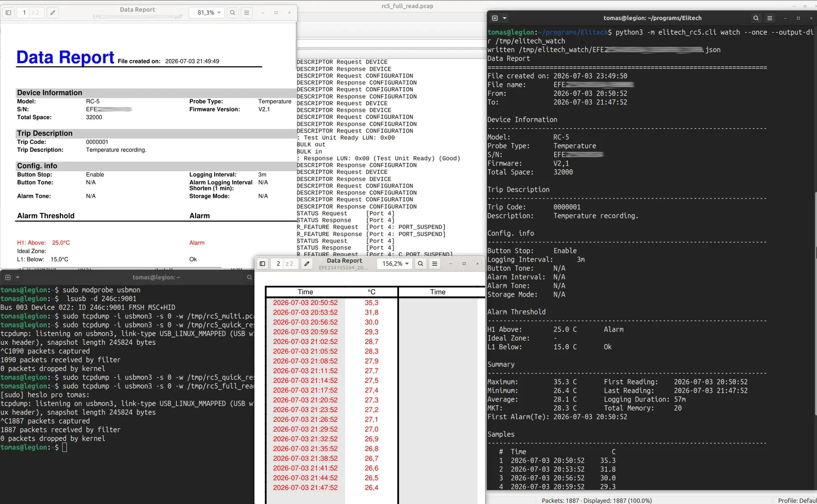Viewport: 817px width, 504px height.
Task: Click Wireshark status bar Profile label
Action: [797, 500]
